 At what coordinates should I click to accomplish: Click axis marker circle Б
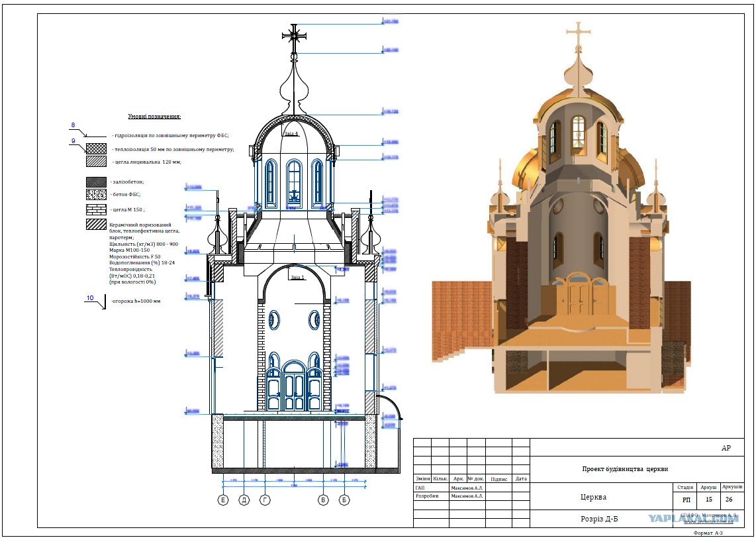[x=344, y=500]
